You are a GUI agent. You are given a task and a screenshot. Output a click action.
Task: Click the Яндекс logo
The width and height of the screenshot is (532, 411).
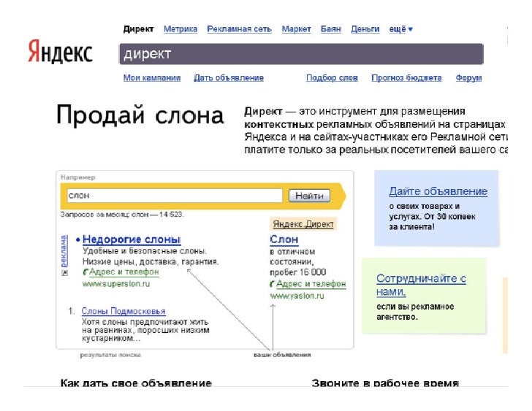60,52
